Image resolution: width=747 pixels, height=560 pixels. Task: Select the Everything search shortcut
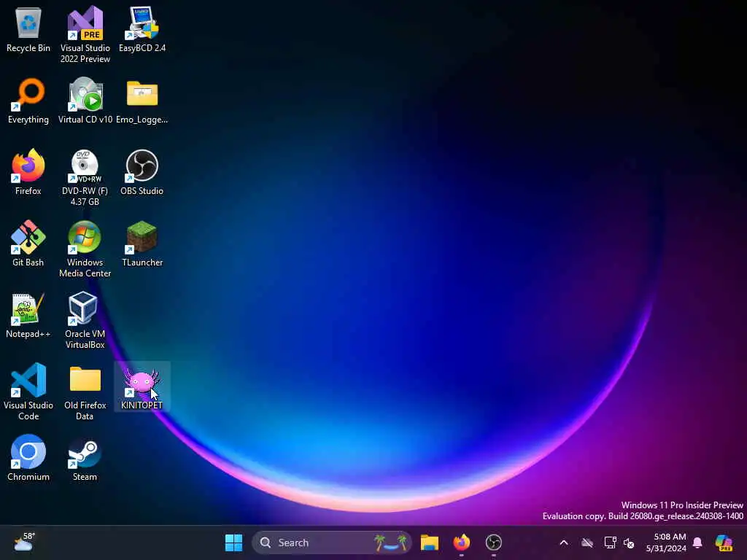point(28,101)
